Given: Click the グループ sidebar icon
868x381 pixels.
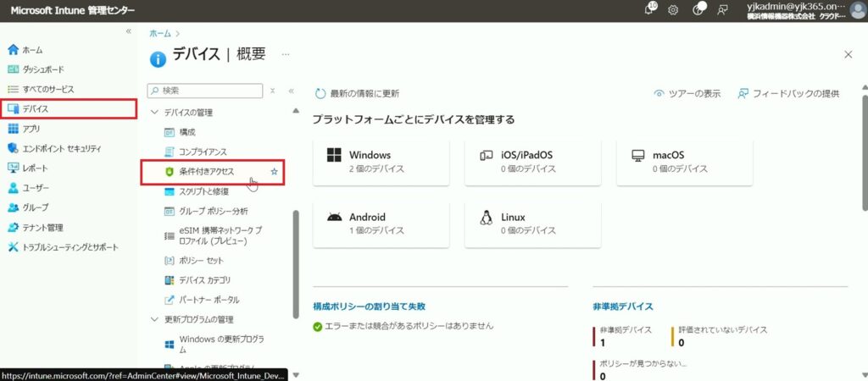Looking at the screenshot, I should 14,207.
